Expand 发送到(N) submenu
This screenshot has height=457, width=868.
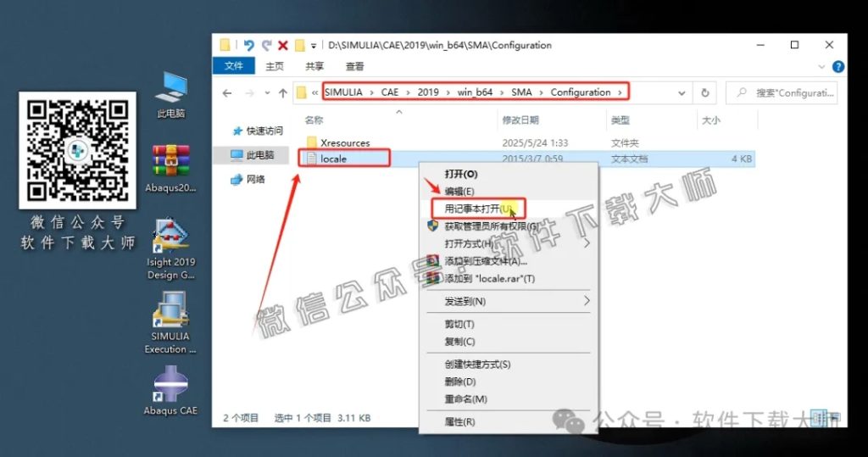(x=509, y=301)
